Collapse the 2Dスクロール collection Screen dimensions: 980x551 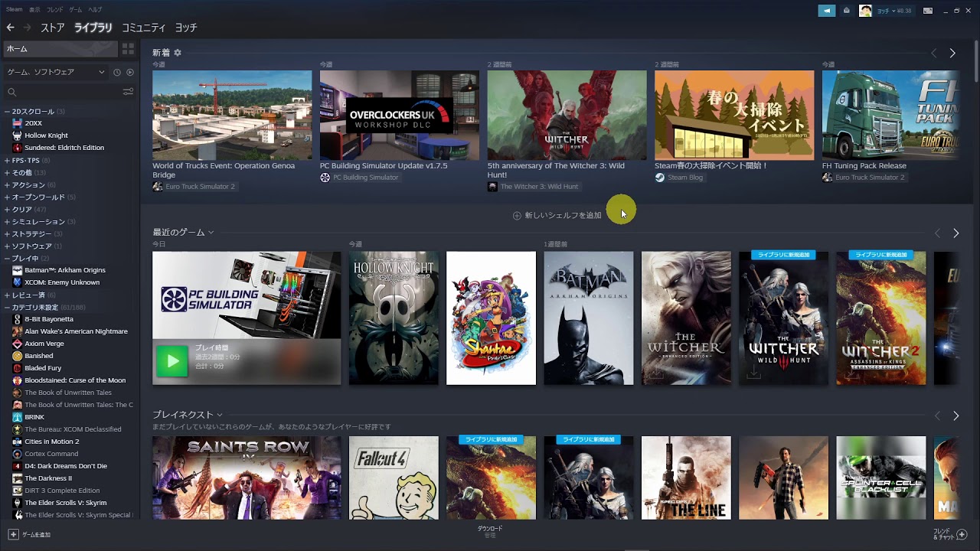point(7,112)
